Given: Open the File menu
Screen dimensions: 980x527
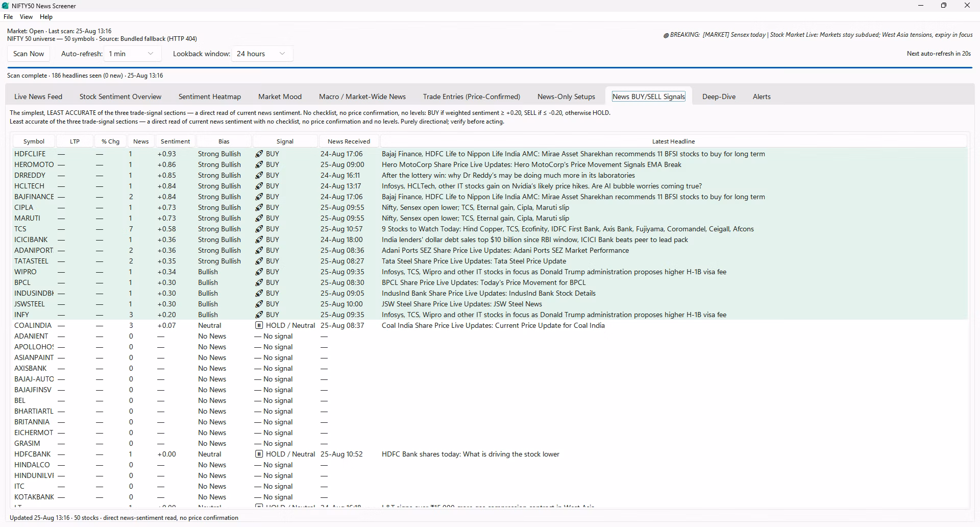Looking at the screenshot, I should point(8,17).
